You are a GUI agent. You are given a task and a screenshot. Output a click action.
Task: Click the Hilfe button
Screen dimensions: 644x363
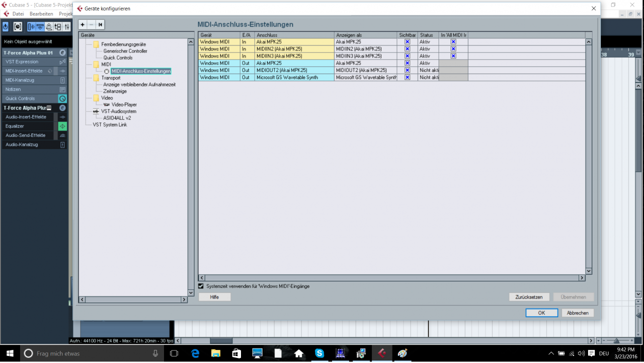click(214, 297)
